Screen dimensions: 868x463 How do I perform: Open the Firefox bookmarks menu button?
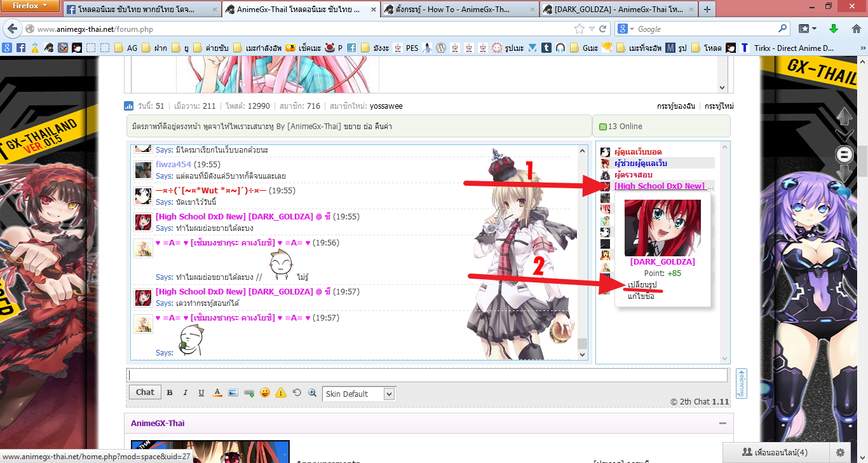pos(807,29)
